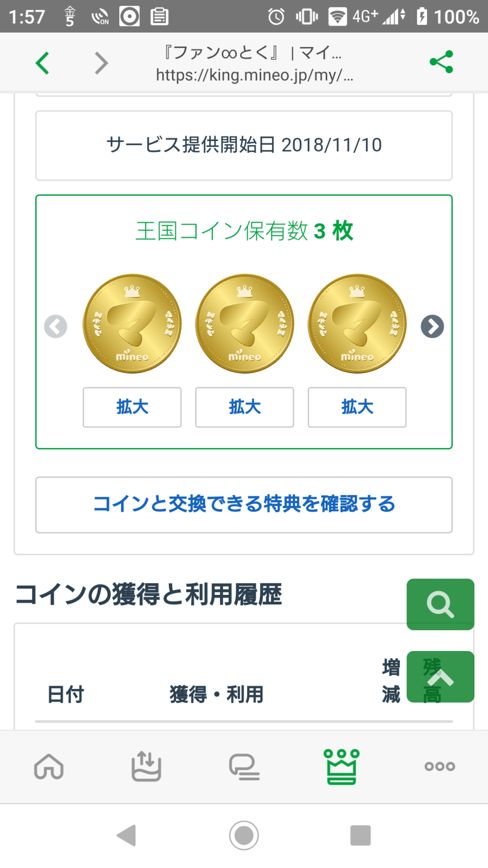Screen dimensions: 488x868
Task: Open the community chat bubble tab
Action: 244,767
